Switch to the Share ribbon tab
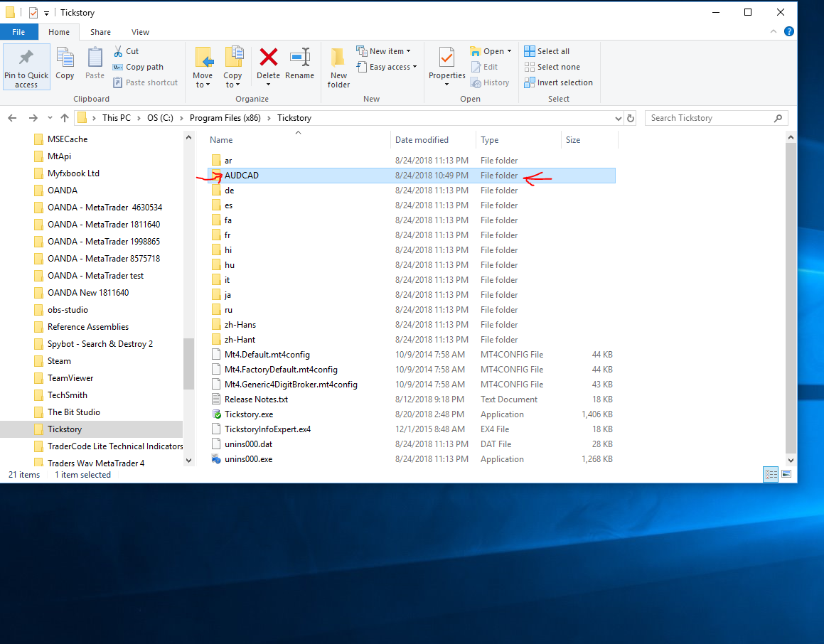Viewport: 824px width, 644px height. (100, 32)
